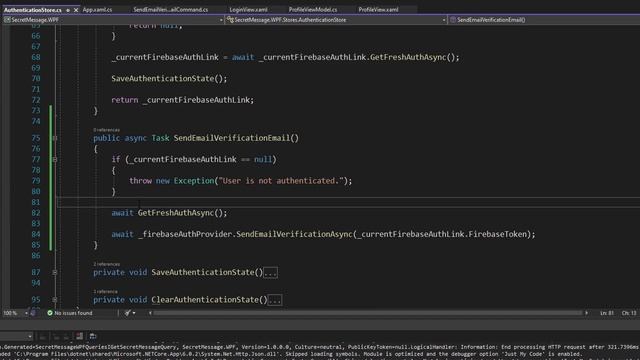The height and width of the screenshot is (360, 640).
Task: Open the SecretMessage.WPF project dropdown
Action: coord(113,20)
